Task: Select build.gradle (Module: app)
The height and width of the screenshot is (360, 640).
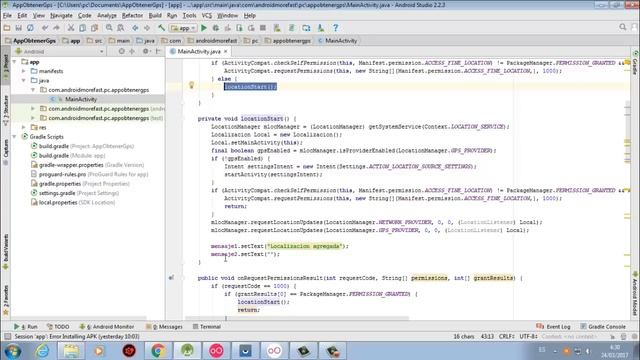Action: pos(72,156)
